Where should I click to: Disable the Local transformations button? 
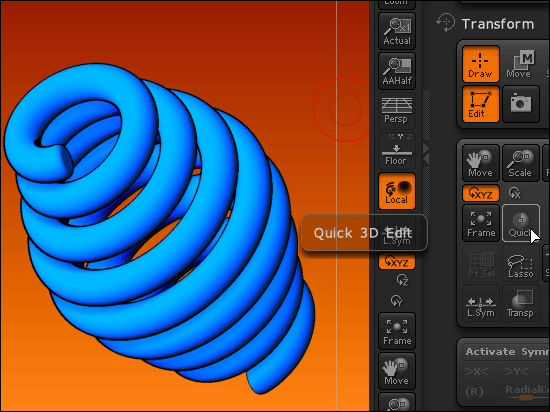397,191
